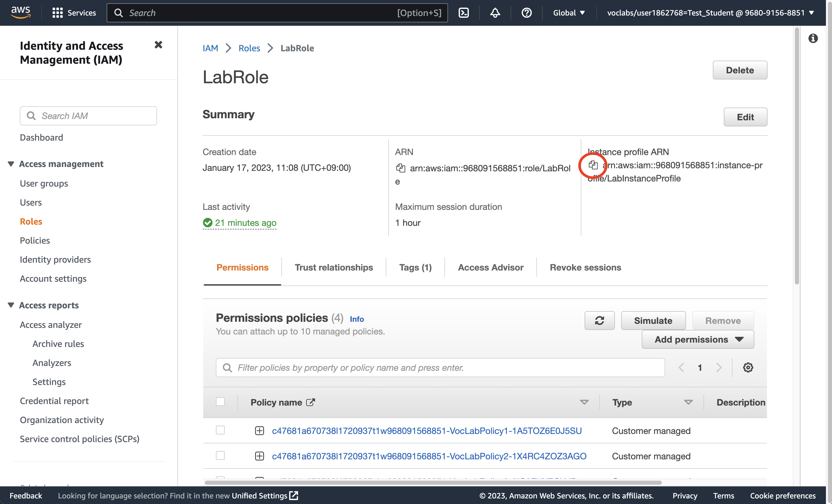Open the notifications bell
This screenshot has height=504, width=832.
[495, 13]
